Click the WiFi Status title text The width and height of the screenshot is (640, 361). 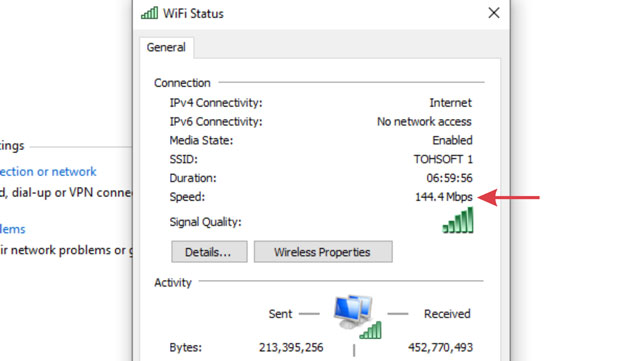click(193, 13)
